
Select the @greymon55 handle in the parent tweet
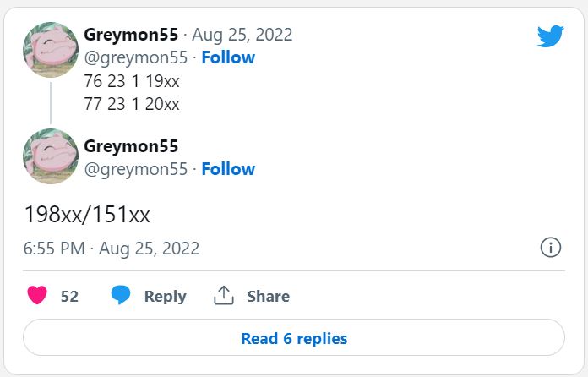[136, 58]
